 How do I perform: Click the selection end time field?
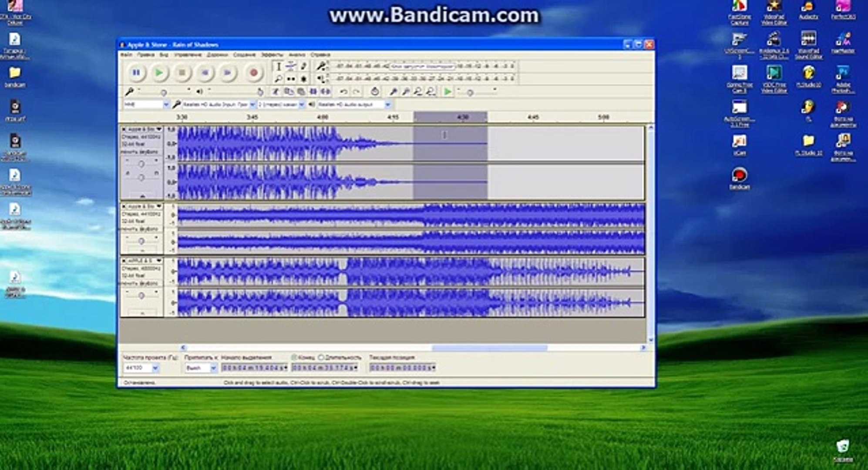[325, 368]
